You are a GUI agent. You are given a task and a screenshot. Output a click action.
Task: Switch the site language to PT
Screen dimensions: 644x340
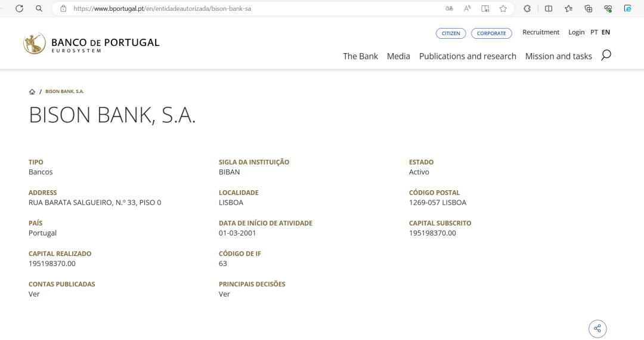(594, 32)
